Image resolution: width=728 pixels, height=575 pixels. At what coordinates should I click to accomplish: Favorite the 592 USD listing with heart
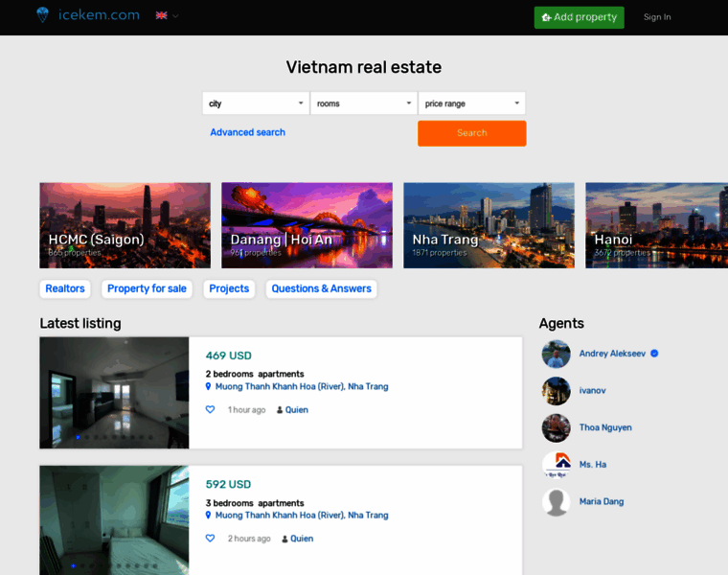point(211,539)
